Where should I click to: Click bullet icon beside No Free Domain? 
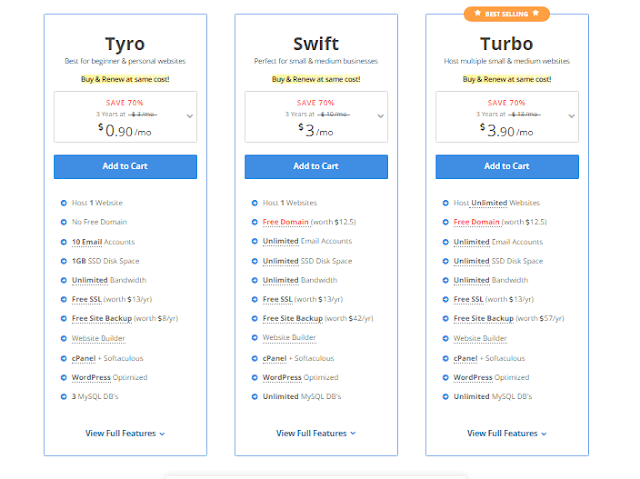64,222
